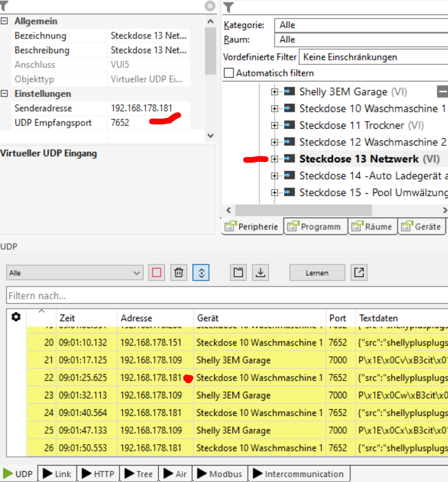Clear the properties filter with X icon
The height and width of the screenshot is (482, 448).
point(210,6)
